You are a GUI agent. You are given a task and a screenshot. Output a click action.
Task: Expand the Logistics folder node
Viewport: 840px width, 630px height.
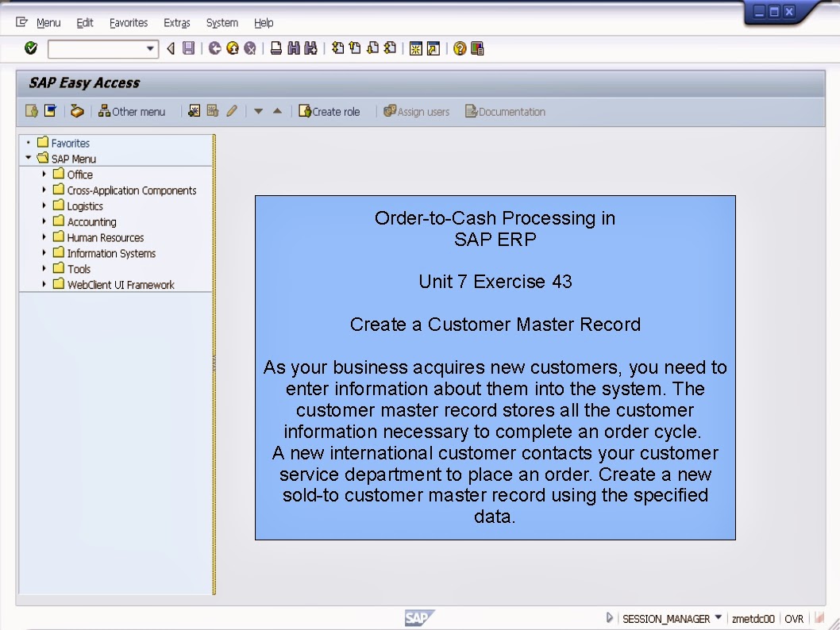coord(44,206)
